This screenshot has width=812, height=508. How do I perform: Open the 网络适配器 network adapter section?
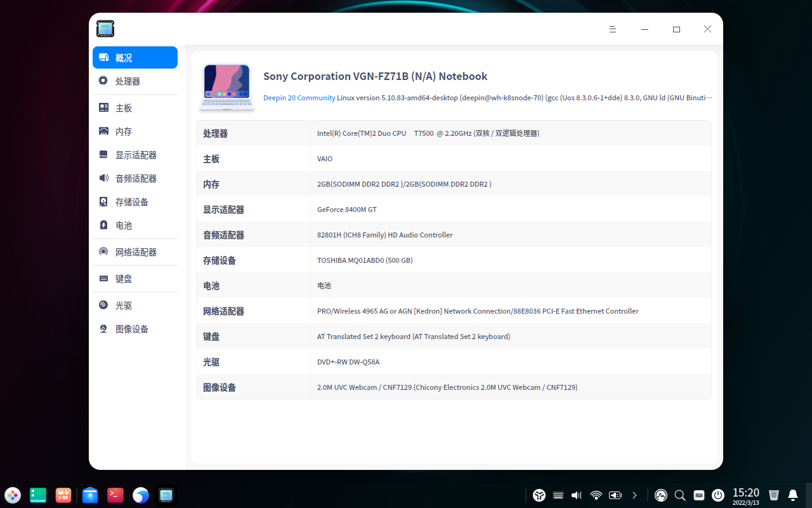click(x=136, y=251)
